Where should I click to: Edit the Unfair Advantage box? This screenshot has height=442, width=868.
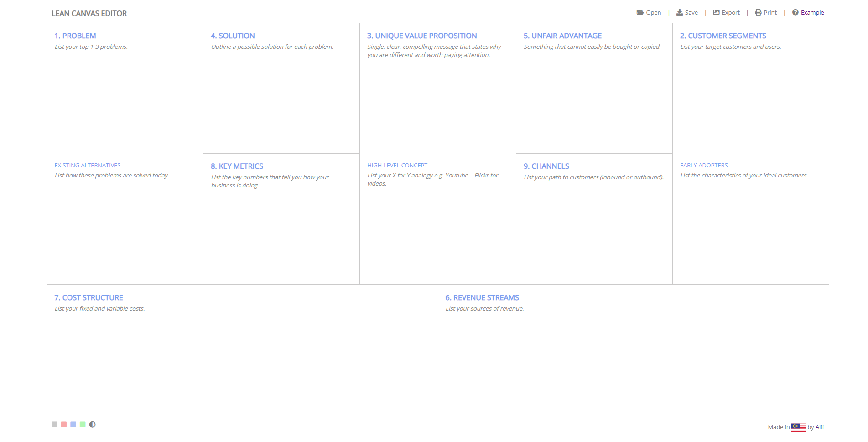(x=593, y=100)
